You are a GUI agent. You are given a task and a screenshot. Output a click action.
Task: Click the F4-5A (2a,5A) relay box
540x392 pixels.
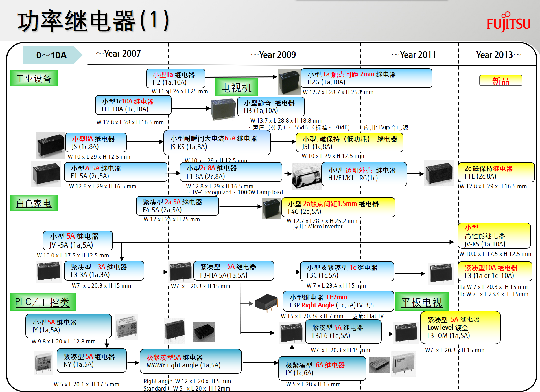(x=177, y=206)
